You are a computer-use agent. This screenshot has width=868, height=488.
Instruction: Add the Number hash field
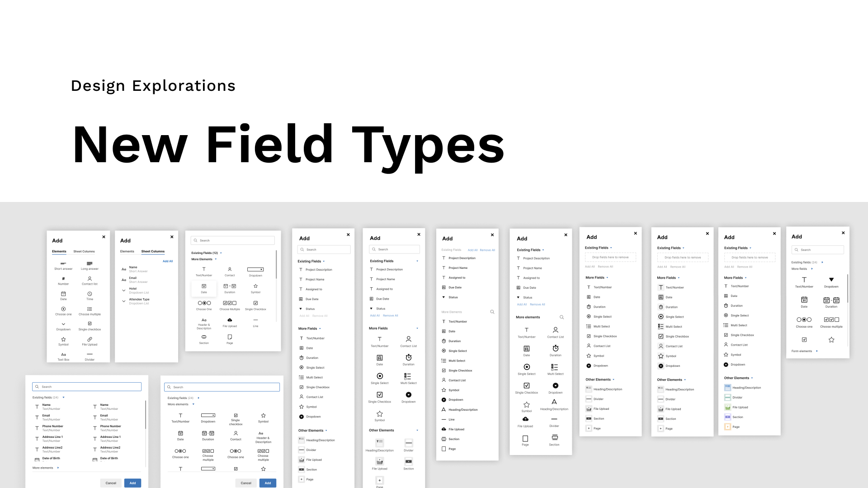coord(63,279)
